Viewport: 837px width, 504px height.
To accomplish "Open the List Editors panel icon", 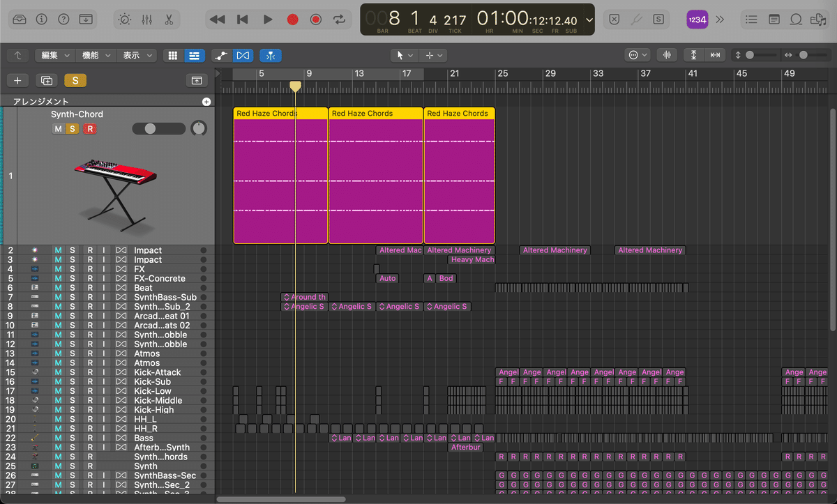I will click(x=751, y=20).
